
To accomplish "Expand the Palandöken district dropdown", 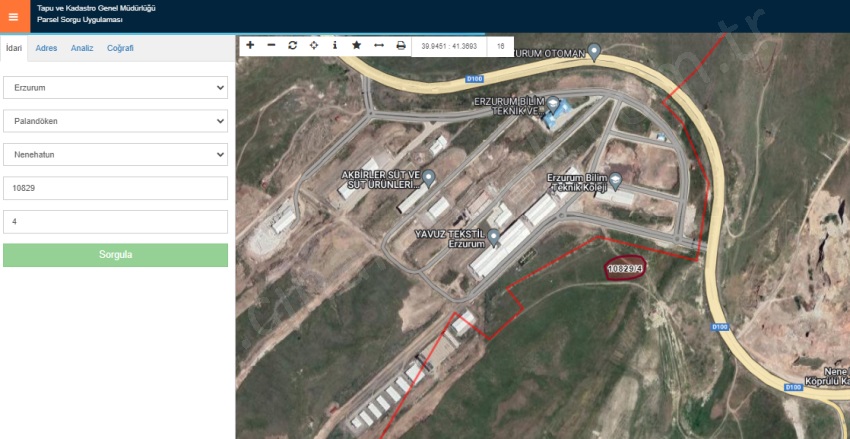I will 116,121.
